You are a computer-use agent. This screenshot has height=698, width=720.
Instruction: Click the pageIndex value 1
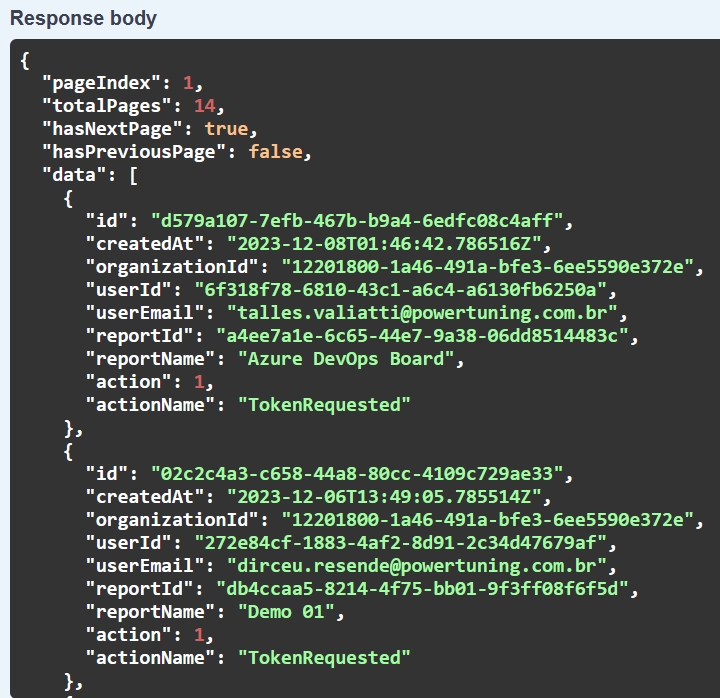tap(187, 83)
